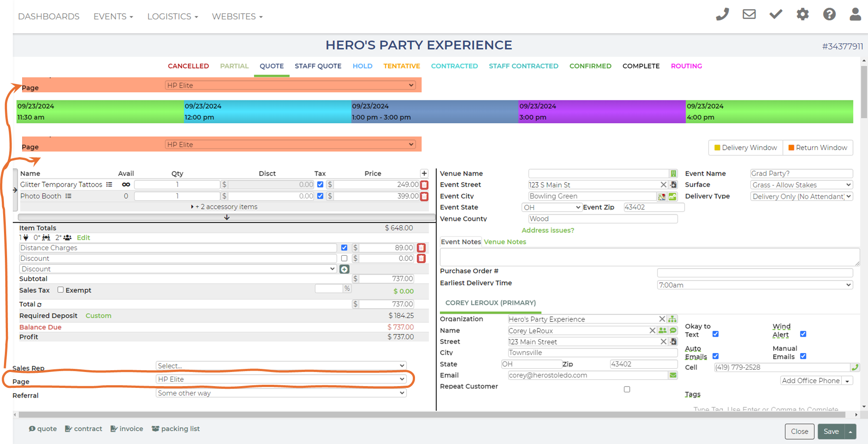Open the settings gear icon
Viewport: 868px width, 444px height.
803,15
